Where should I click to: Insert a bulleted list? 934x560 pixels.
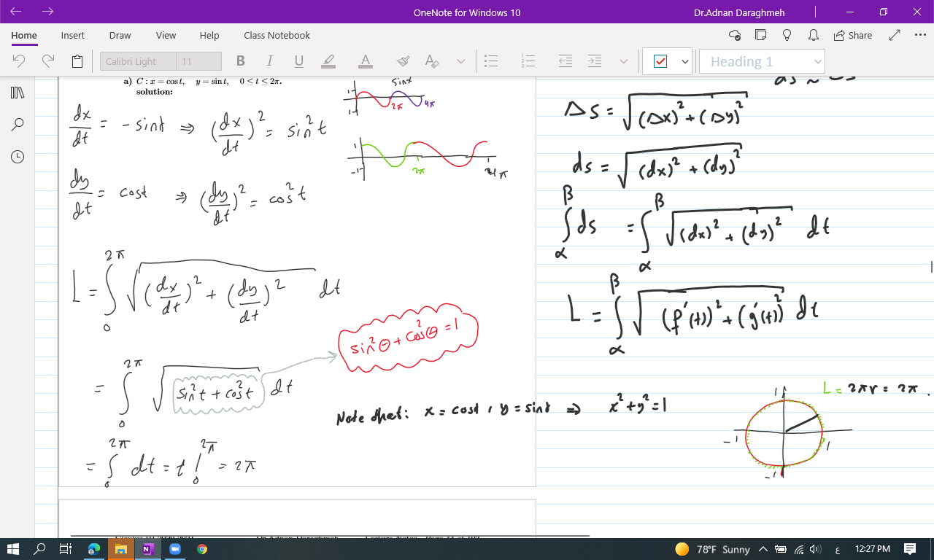[492, 61]
